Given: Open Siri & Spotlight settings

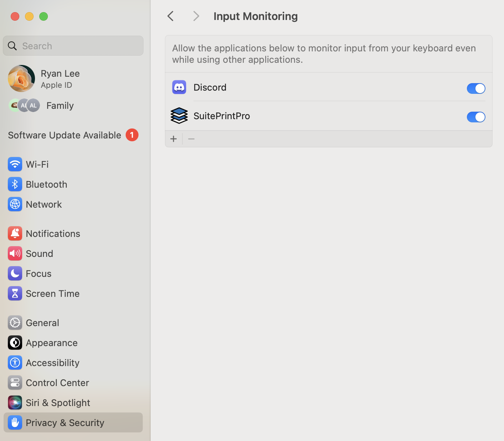Looking at the screenshot, I should click(73, 402).
